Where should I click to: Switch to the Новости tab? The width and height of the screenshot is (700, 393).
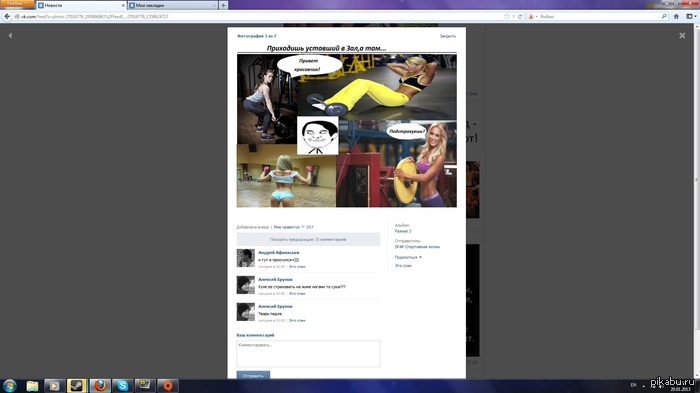[80, 5]
